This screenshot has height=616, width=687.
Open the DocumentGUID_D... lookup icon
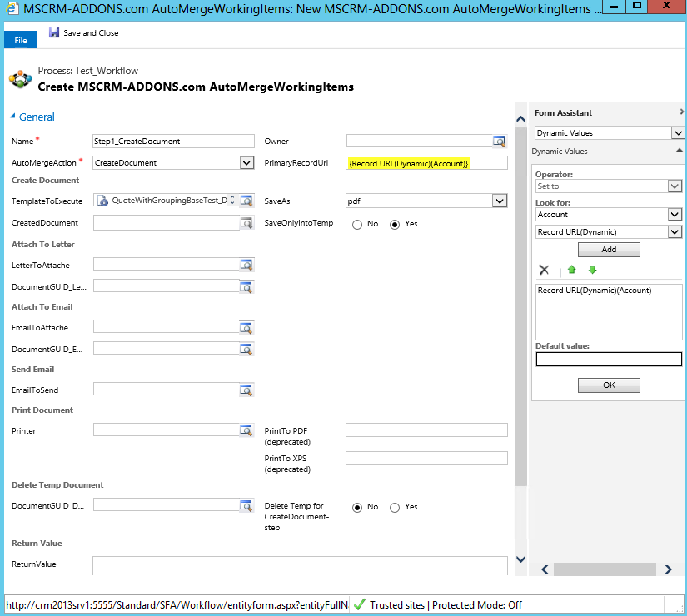(x=246, y=505)
